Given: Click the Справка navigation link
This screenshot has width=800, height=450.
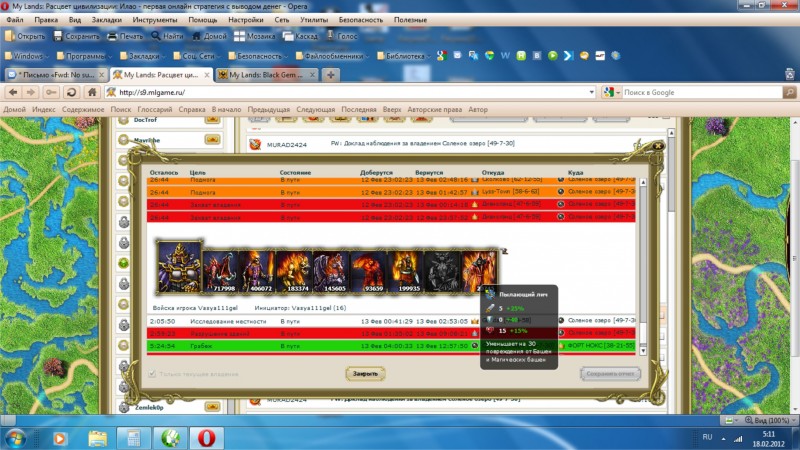Looking at the screenshot, I should coord(192,110).
